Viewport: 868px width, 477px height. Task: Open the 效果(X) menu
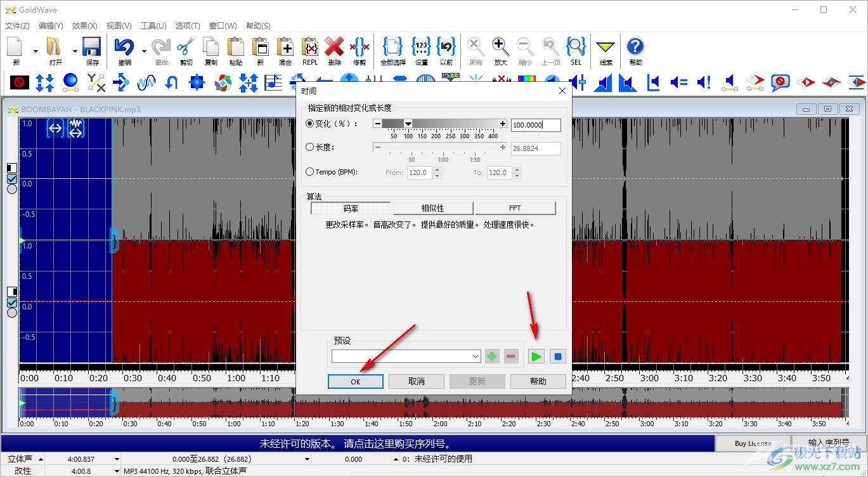85,25
